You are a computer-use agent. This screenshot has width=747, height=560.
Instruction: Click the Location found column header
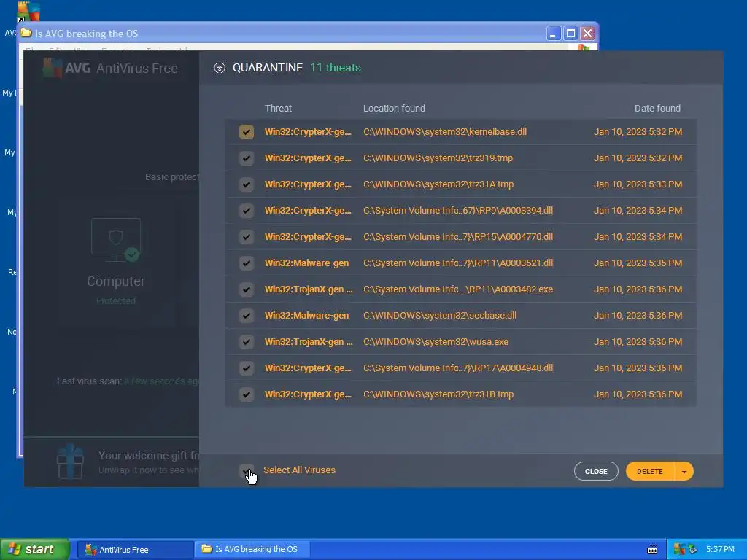pyautogui.click(x=394, y=108)
